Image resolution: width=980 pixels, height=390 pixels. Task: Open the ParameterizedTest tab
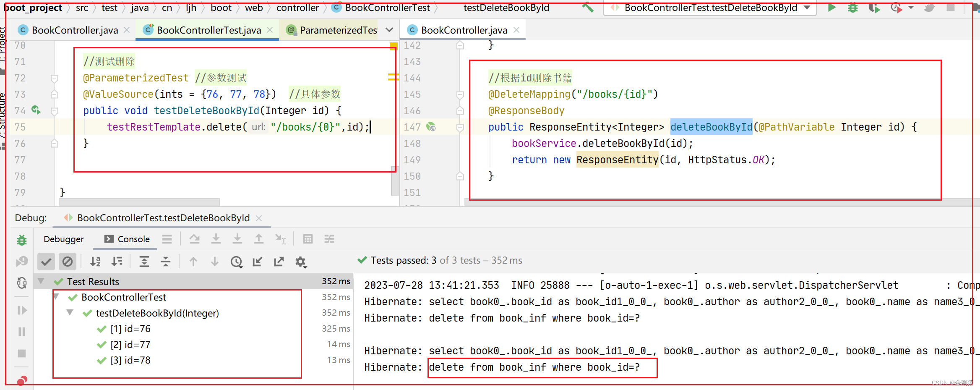[331, 30]
